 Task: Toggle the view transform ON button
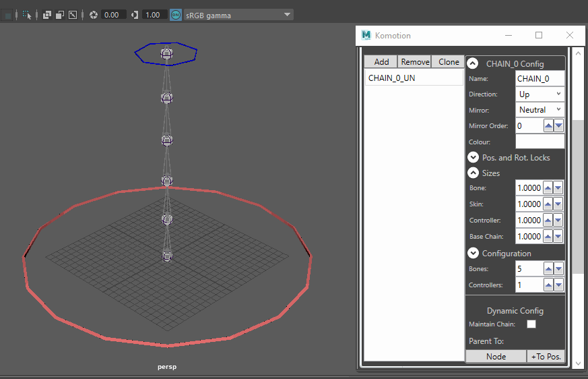coord(176,15)
